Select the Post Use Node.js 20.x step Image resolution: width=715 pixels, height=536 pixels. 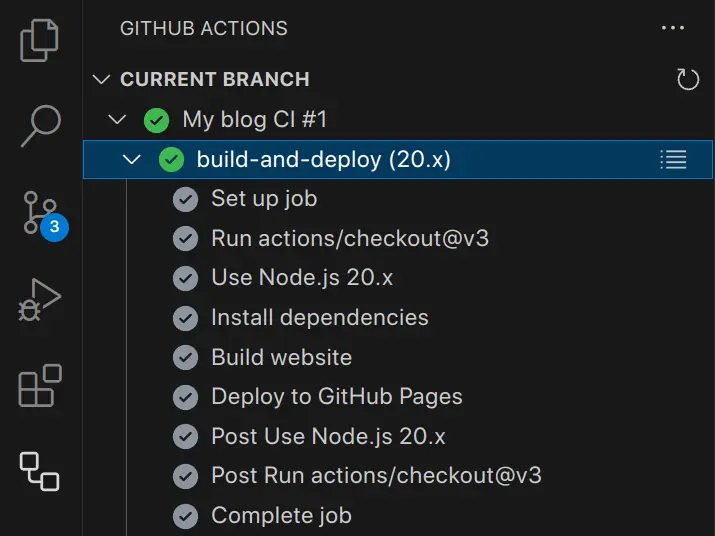(398, 436)
